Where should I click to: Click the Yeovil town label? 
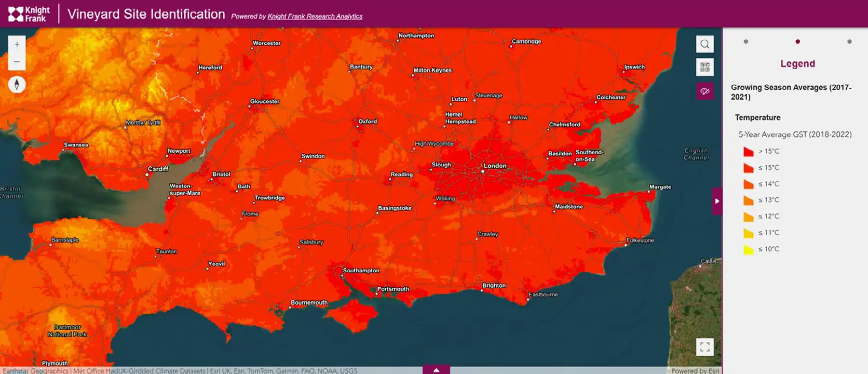pyautogui.click(x=217, y=264)
